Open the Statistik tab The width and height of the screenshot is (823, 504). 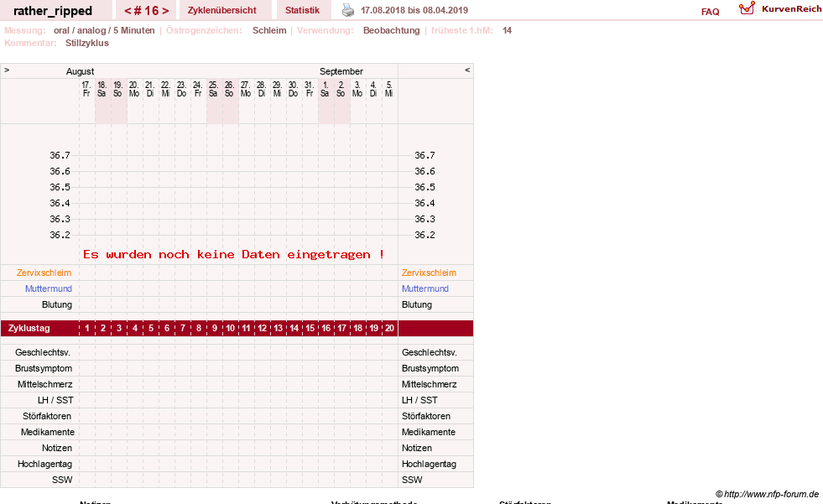[302, 10]
